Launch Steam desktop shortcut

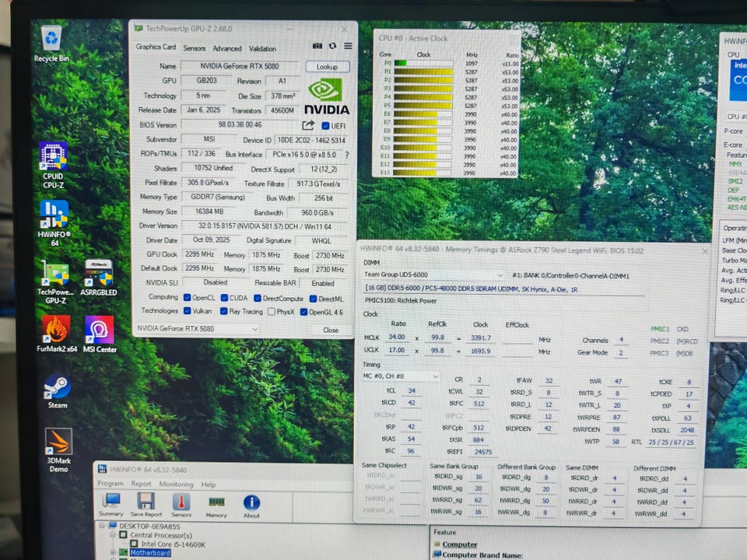[x=57, y=391]
